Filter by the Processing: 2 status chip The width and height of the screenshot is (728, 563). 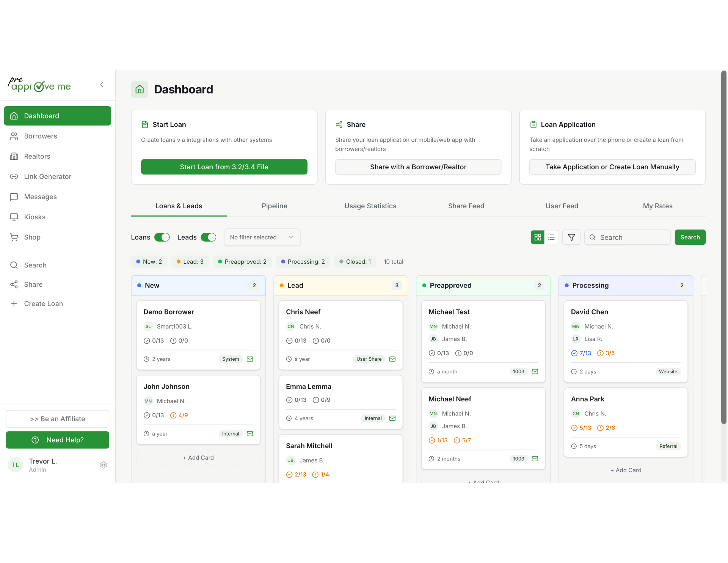303,262
